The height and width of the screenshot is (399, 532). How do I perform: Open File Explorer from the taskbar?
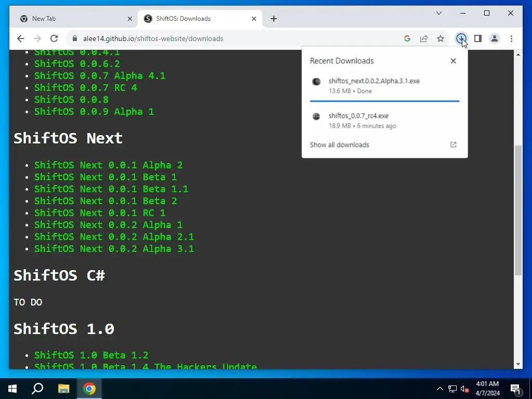tap(63, 389)
